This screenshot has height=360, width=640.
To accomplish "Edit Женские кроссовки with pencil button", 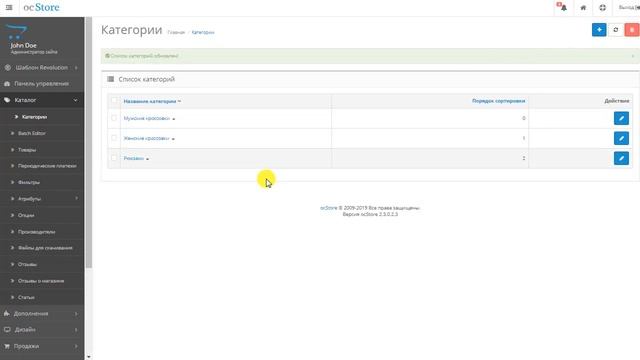I will (x=621, y=138).
